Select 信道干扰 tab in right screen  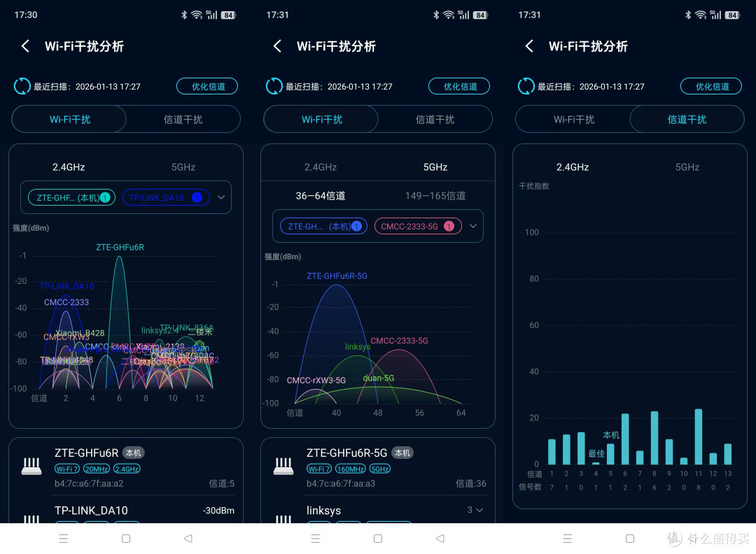click(687, 119)
